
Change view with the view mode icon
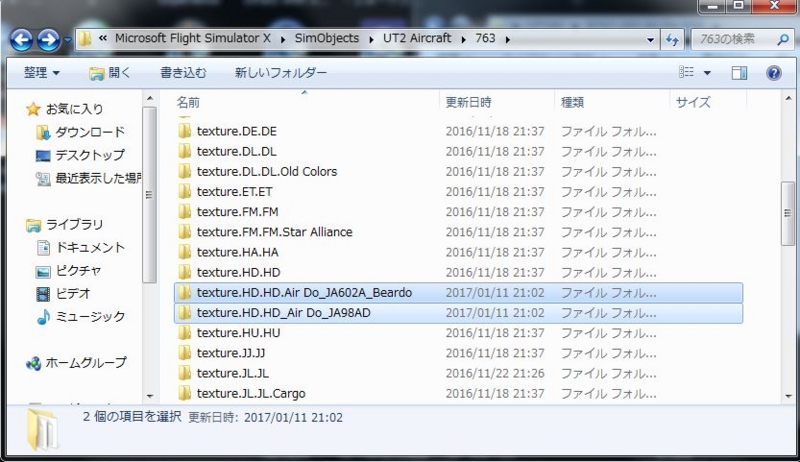pyautogui.click(x=686, y=72)
